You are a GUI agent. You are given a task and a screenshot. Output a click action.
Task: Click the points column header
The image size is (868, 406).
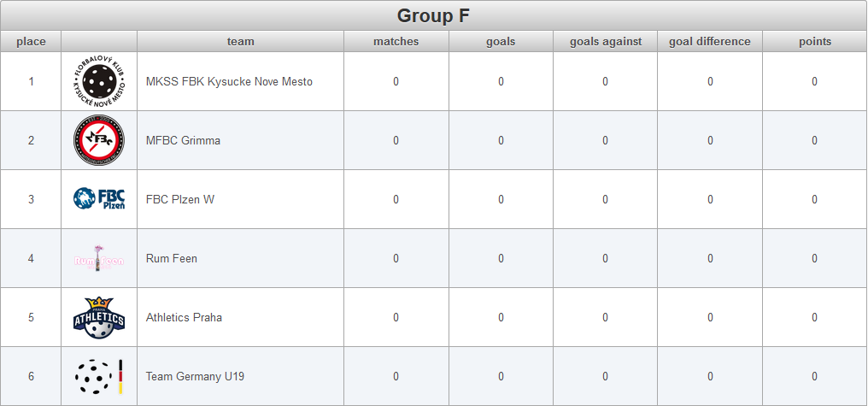coord(815,42)
